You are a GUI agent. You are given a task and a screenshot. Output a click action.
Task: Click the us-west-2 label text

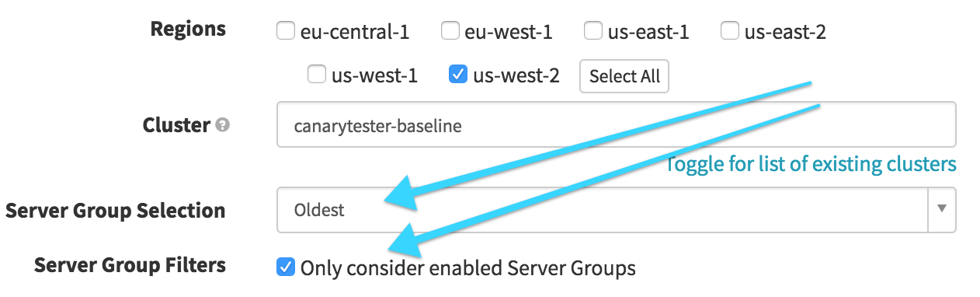(x=516, y=76)
